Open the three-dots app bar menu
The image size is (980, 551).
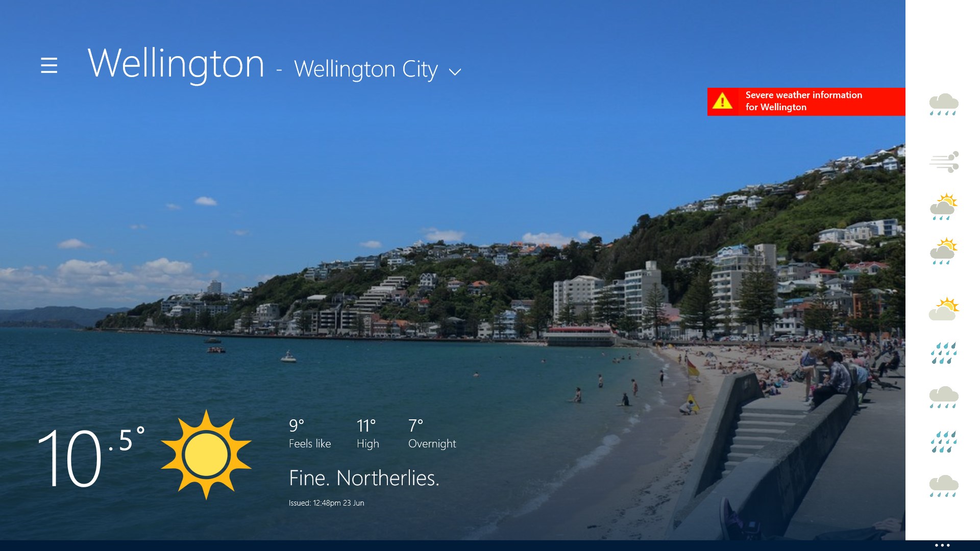coord(942,545)
